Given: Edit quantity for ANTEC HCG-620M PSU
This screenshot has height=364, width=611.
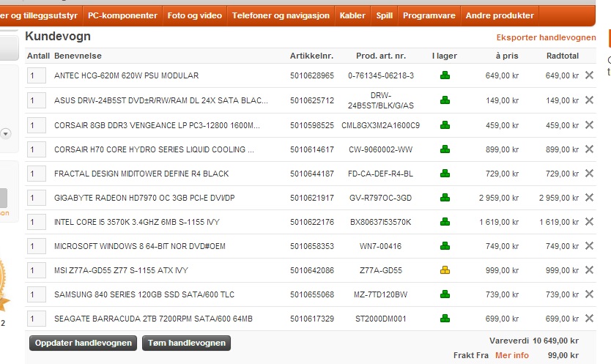Looking at the screenshot, I should coord(36,75).
